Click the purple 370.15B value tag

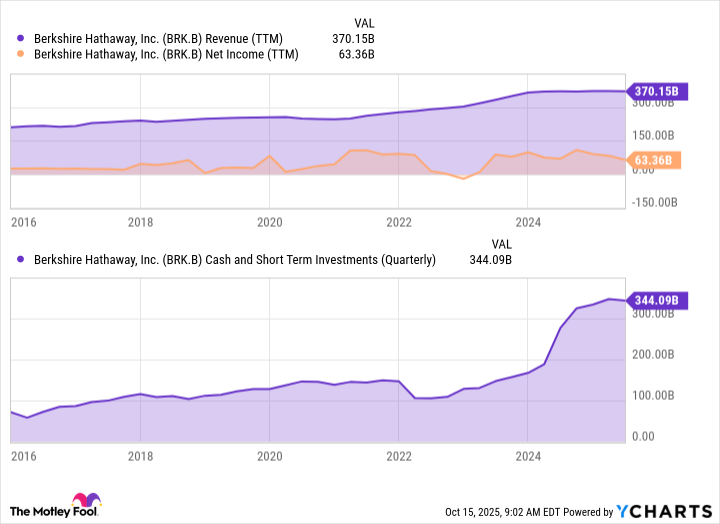(655, 91)
